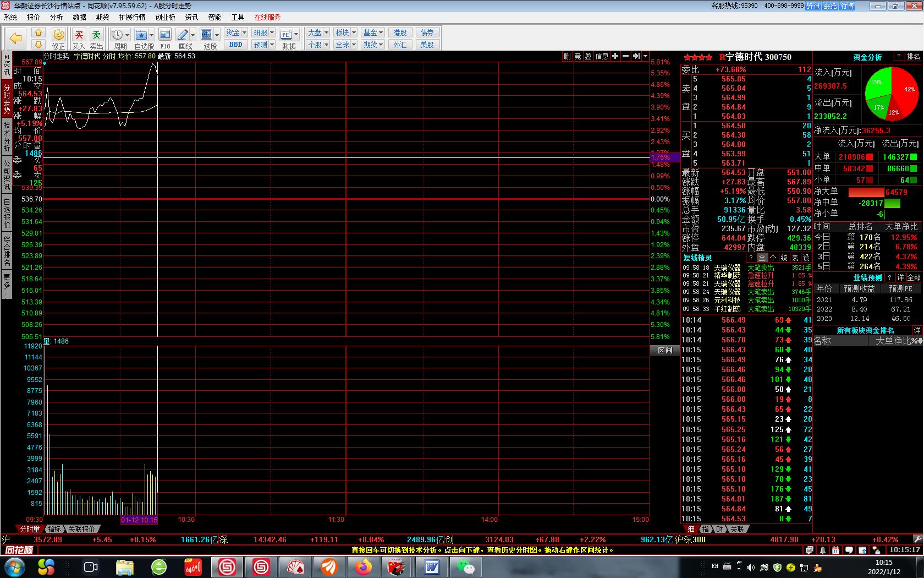Screen dimensions: 924x578
Task: Click the 美股 button
Action: click(x=427, y=45)
